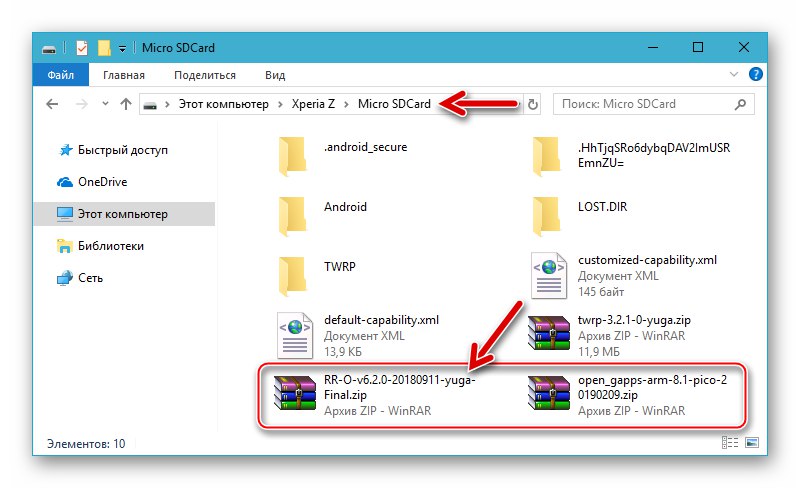Click the default-capability.xml file name
The height and width of the screenshot is (488, 800).
381,320
